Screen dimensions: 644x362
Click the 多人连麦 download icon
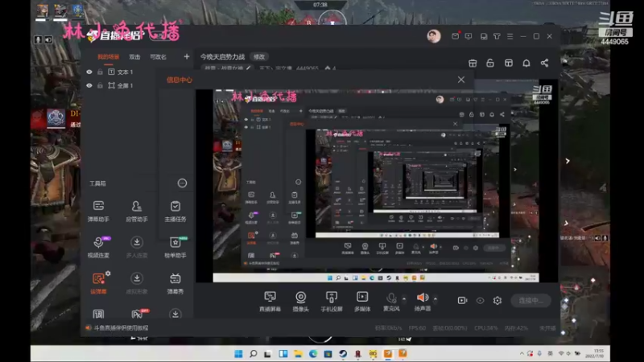tap(137, 242)
